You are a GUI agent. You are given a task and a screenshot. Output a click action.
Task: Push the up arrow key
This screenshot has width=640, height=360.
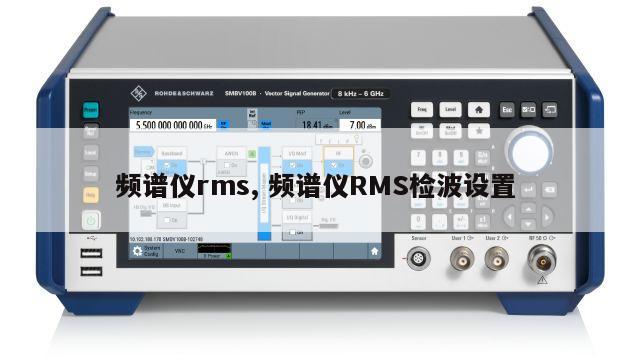529,209
